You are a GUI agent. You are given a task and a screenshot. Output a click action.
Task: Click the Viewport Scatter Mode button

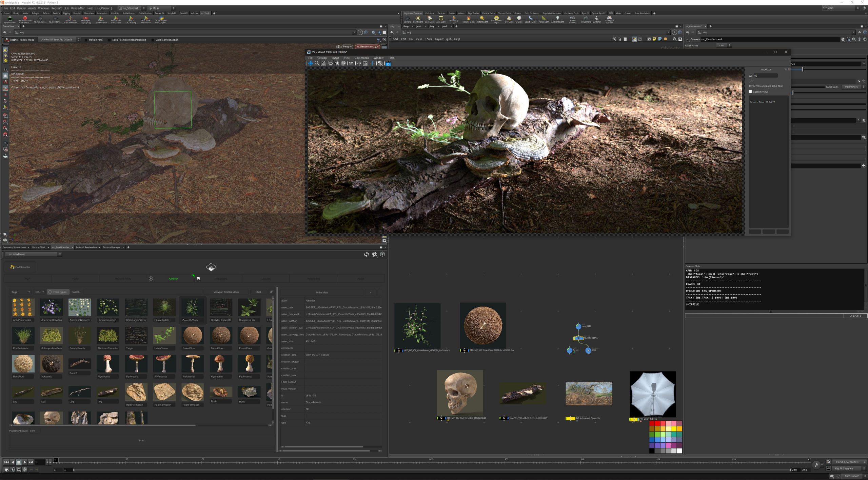pyautogui.click(x=226, y=292)
